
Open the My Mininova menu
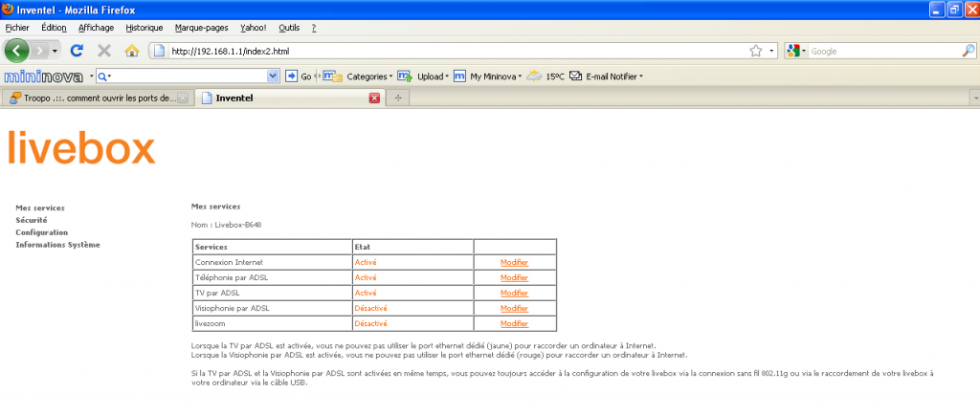[487, 76]
